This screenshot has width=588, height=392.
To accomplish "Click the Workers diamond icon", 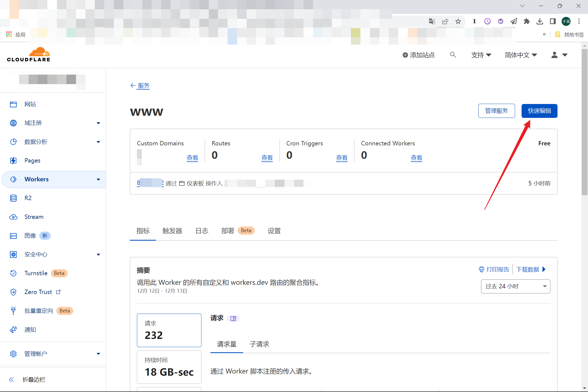I will pos(13,179).
